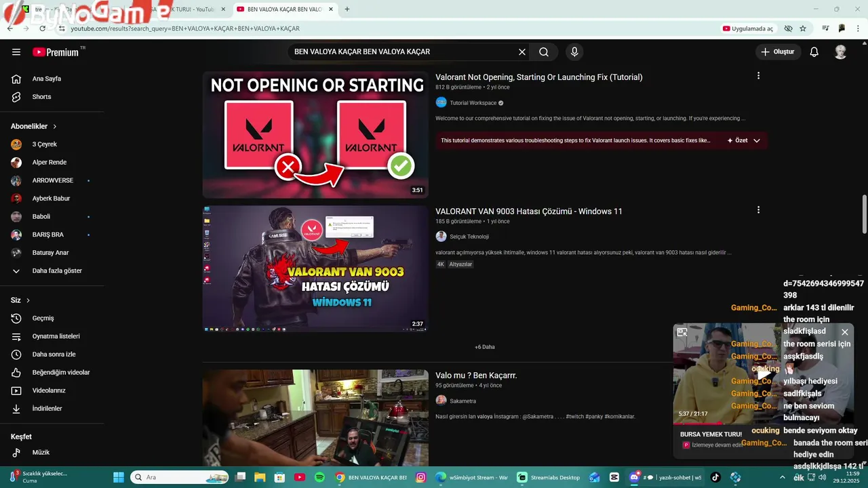Reload the page in the browser
This screenshot has width=868, height=488.
pyautogui.click(x=43, y=28)
